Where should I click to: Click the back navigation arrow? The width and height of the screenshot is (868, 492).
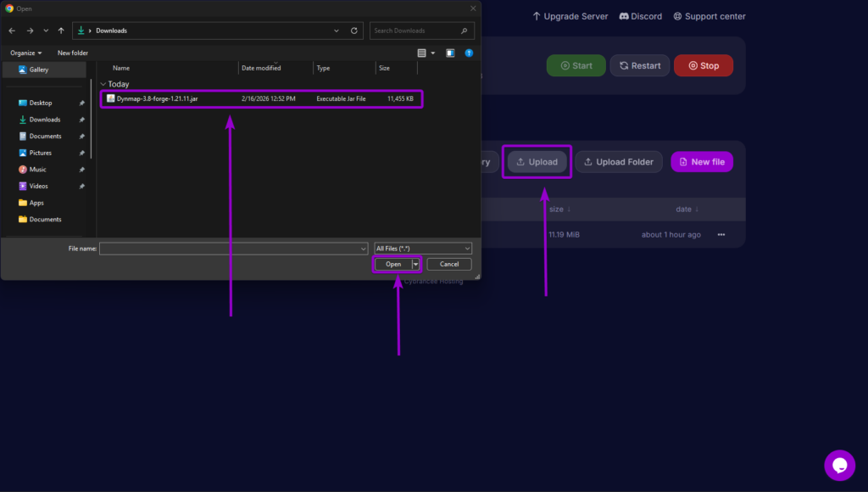12,31
